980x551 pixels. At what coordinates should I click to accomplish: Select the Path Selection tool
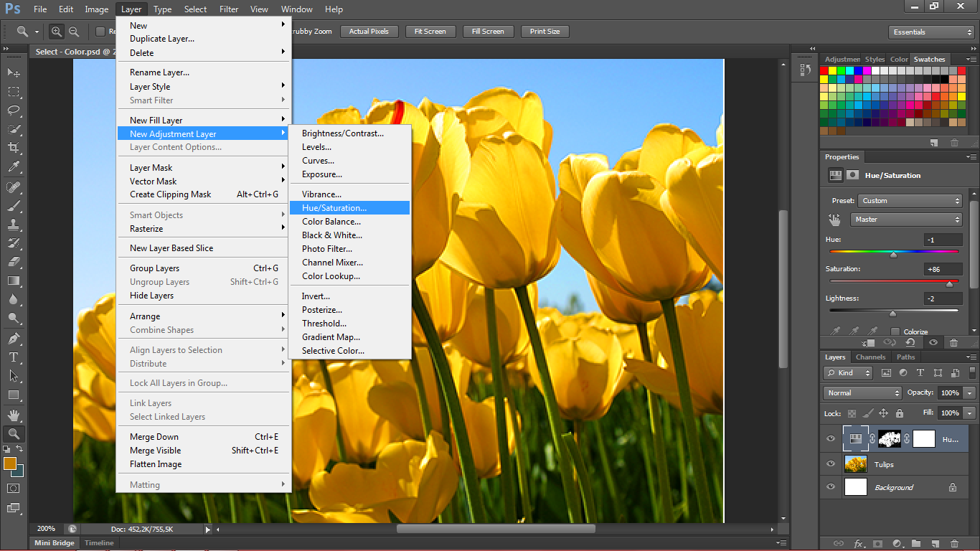pyautogui.click(x=14, y=375)
